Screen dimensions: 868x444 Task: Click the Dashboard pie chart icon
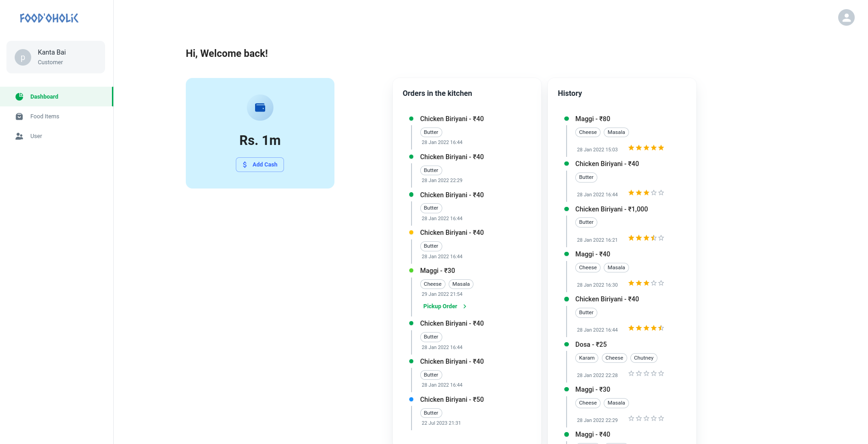point(19,97)
